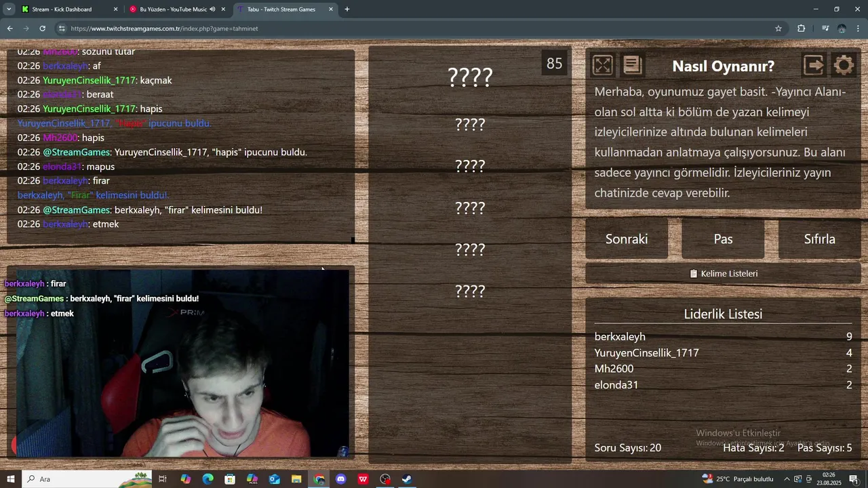Go to the next word with Sonraki
This screenshot has height=488, width=868.
pyautogui.click(x=627, y=239)
